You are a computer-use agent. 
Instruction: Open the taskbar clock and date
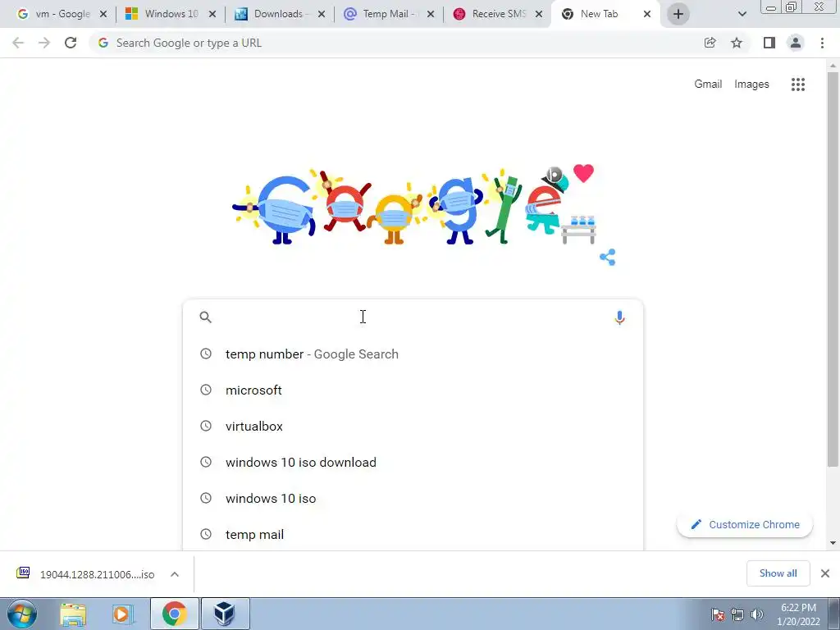click(798, 614)
